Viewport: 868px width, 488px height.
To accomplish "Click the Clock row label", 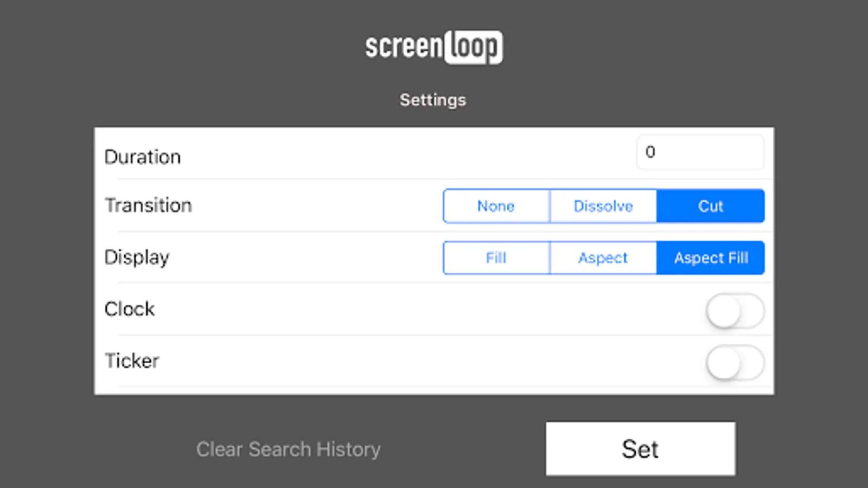I will point(130,309).
